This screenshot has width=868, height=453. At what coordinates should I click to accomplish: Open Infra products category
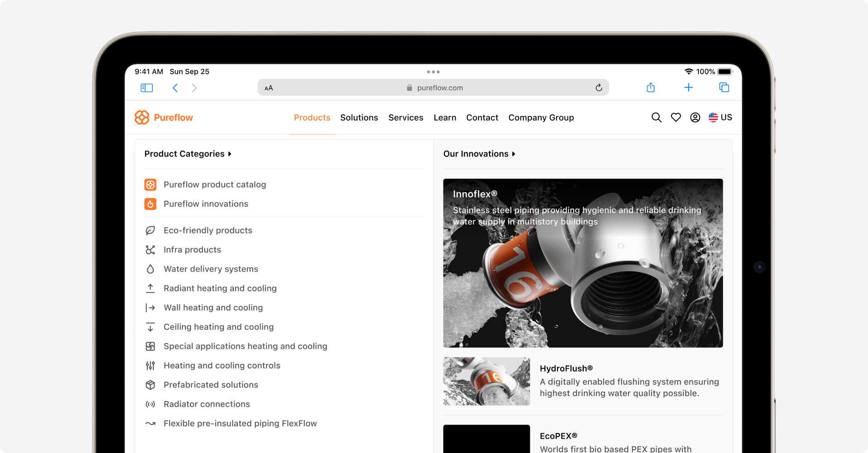[x=192, y=250]
